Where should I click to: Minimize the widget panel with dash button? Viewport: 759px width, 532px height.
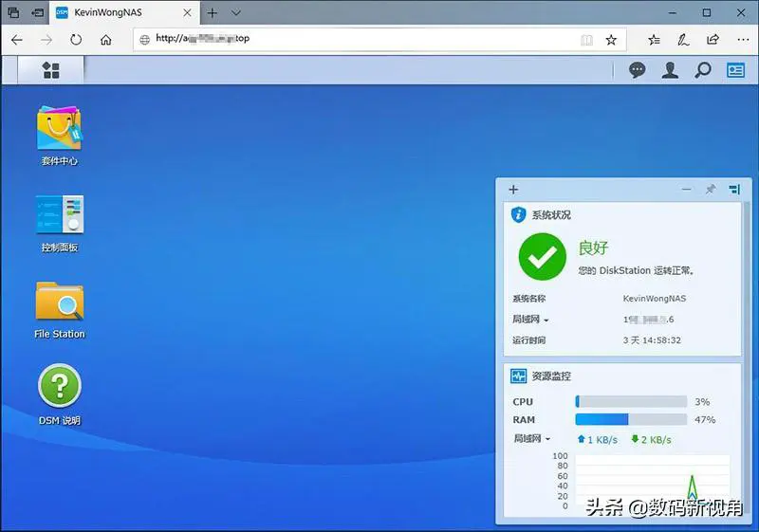click(687, 190)
